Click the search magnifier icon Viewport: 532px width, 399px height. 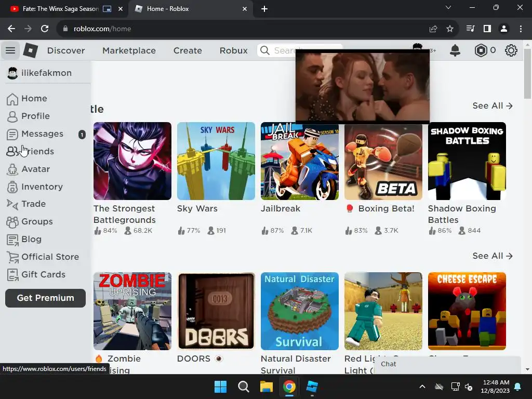(265, 50)
